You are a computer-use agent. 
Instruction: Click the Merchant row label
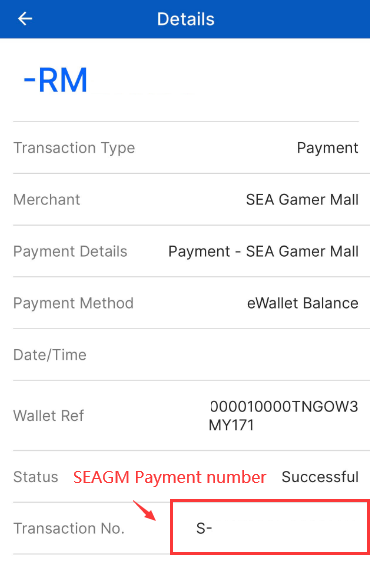point(47,200)
